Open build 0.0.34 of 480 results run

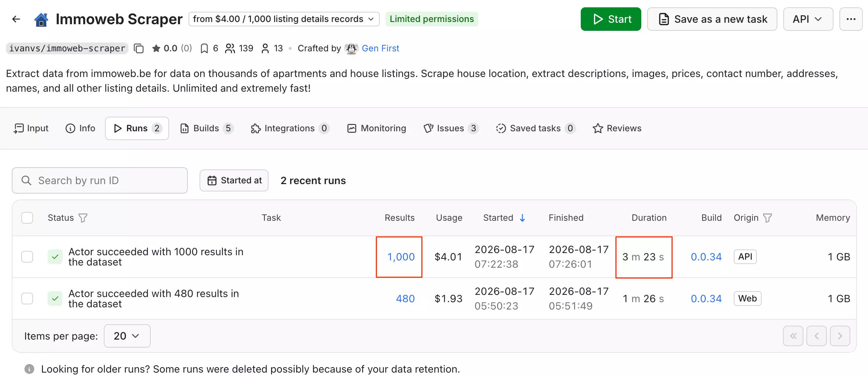coord(706,299)
